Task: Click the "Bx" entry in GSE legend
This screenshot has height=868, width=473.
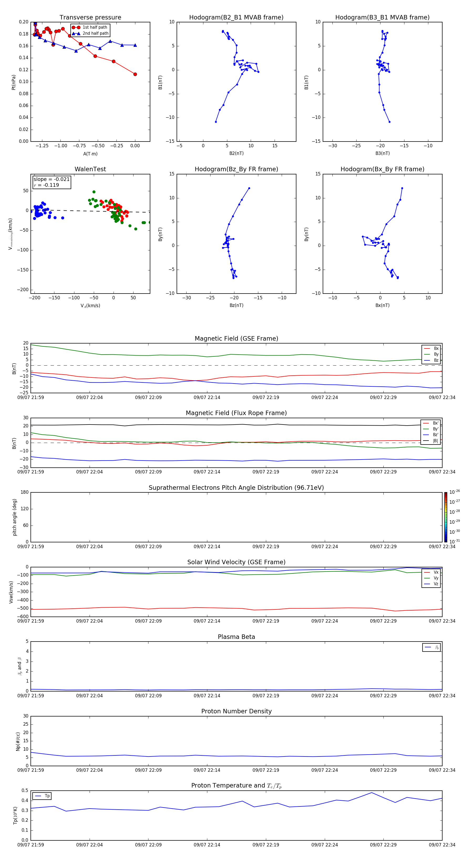Action: (431, 349)
